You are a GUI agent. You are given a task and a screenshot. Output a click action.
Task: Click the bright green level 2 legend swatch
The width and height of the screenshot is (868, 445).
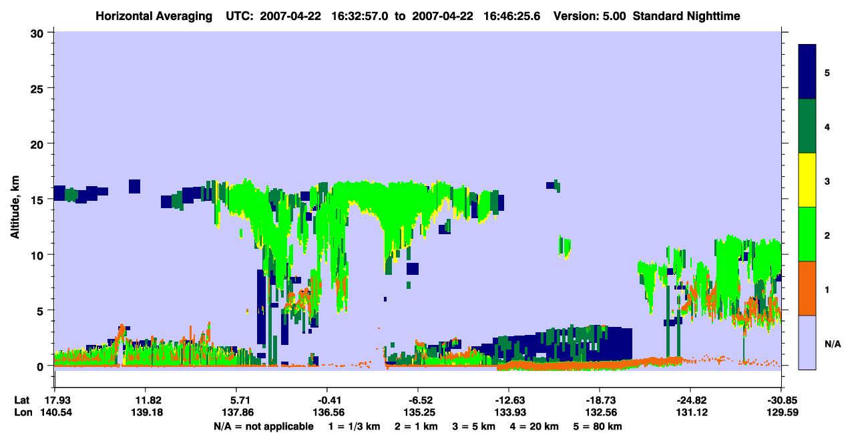[x=807, y=234]
